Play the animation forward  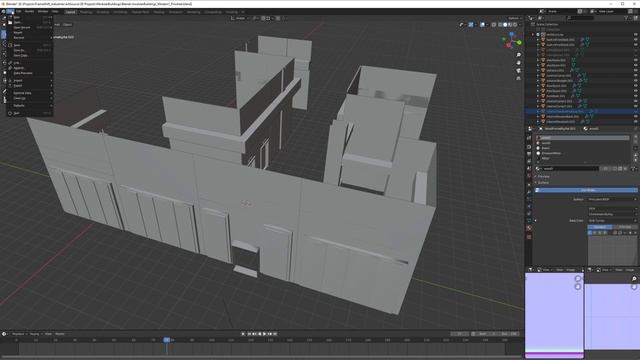point(264,334)
